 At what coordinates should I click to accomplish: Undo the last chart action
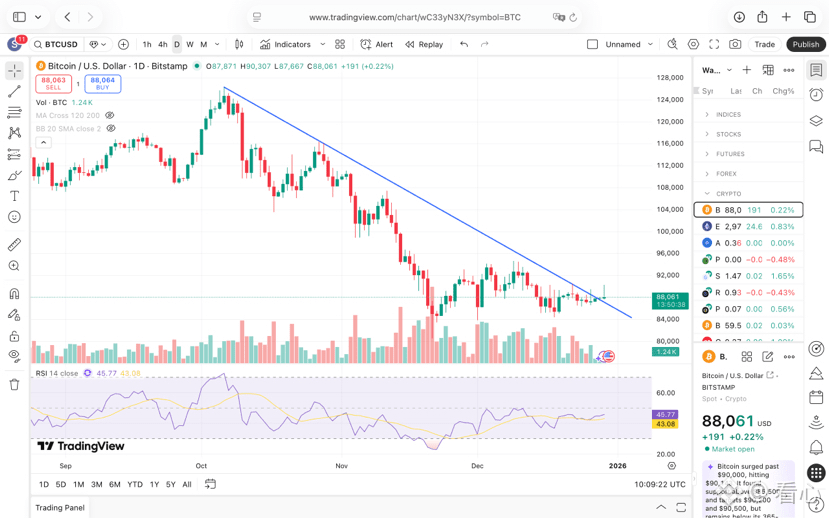[x=464, y=44]
